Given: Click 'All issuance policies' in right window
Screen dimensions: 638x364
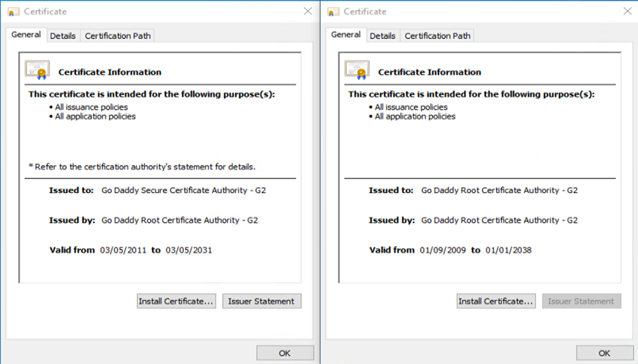Looking at the screenshot, I should pos(411,107).
